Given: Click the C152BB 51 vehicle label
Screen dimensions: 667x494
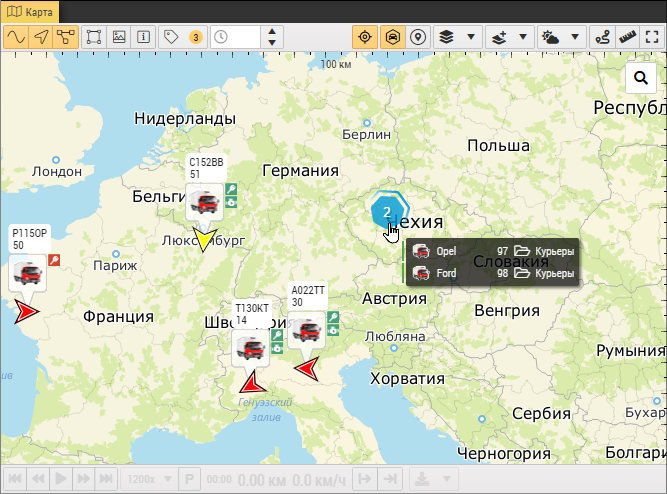Looking at the screenshot, I should click(206, 168).
